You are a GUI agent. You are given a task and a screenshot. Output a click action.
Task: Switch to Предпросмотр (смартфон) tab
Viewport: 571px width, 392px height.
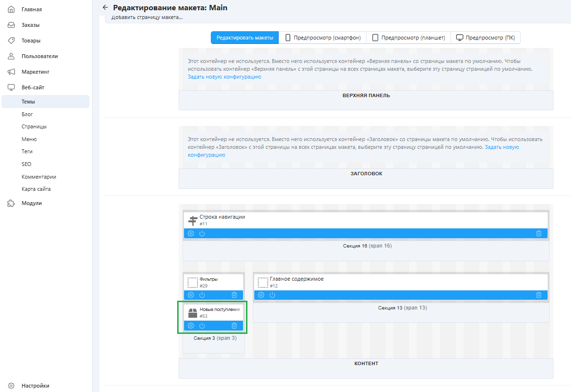(x=323, y=38)
